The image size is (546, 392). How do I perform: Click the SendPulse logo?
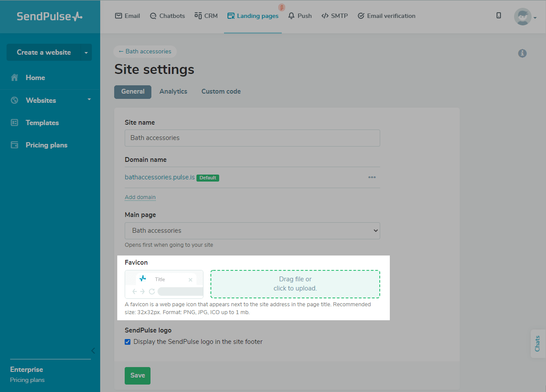pyautogui.click(x=49, y=16)
